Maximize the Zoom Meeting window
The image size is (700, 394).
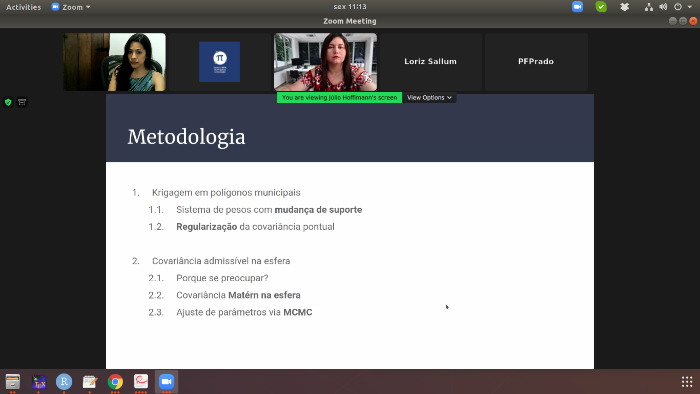click(683, 21)
